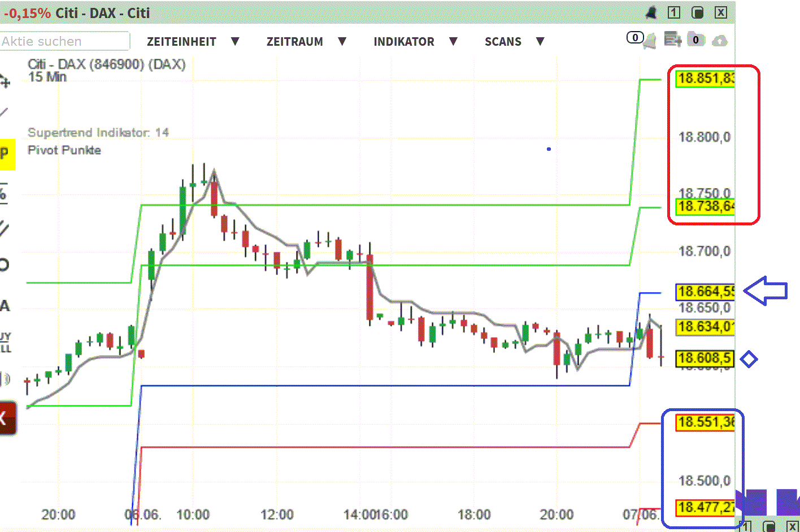800x532 pixels.
Task: Open the BUY/SELL trading tool
Action: click(6, 343)
